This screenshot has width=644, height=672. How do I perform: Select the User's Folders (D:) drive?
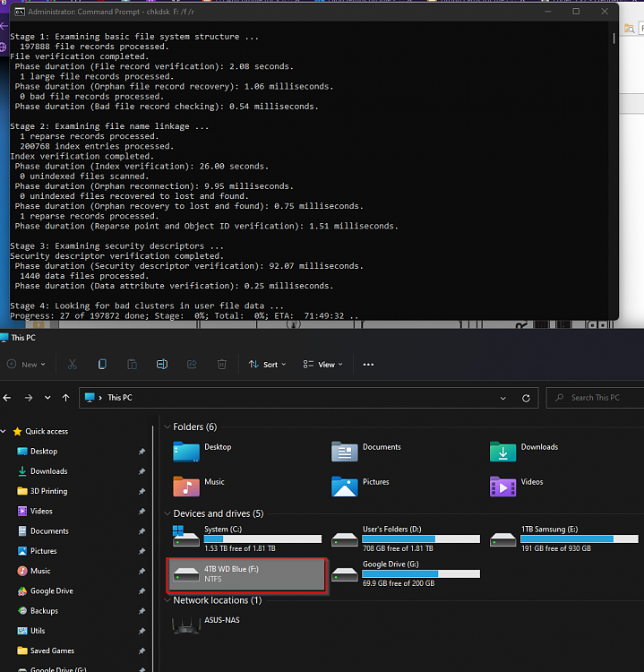click(406, 538)
